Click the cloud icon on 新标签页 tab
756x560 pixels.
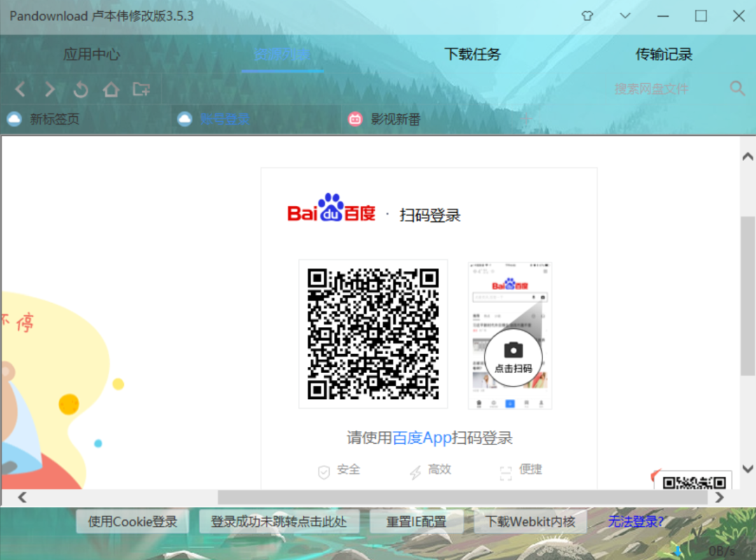click(15, 119)
